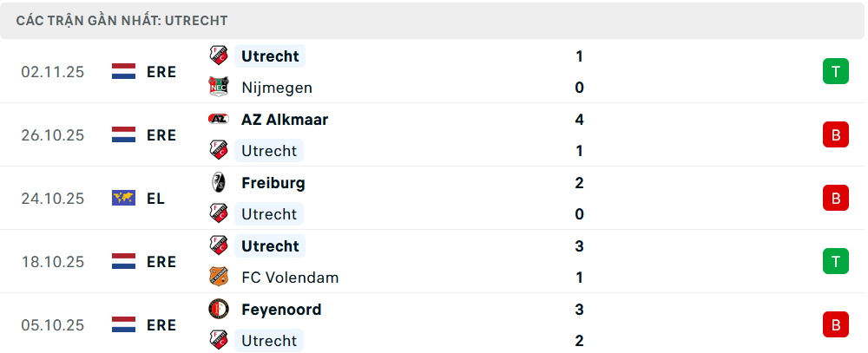Click the Europa League flag icon

[124, 198]
